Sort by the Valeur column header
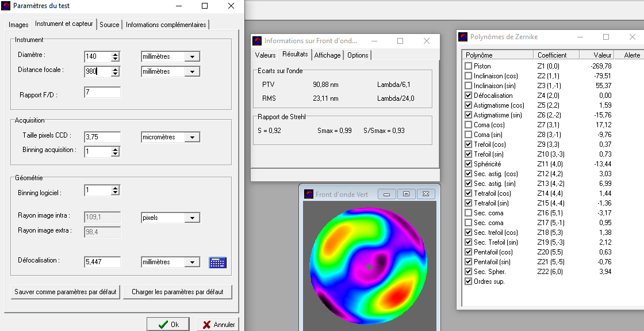This screenshot has width=644, height=331. [x=597, y=55]
